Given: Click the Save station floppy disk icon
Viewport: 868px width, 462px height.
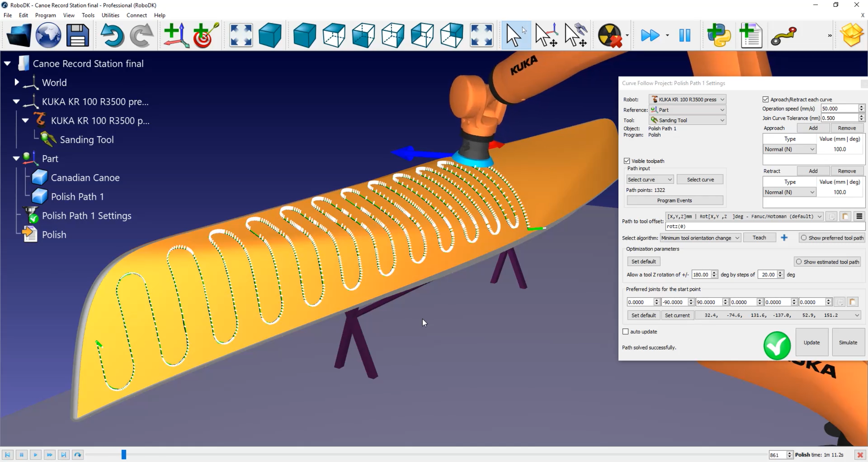Looking at the screenshot, I should tap(77, 35).
